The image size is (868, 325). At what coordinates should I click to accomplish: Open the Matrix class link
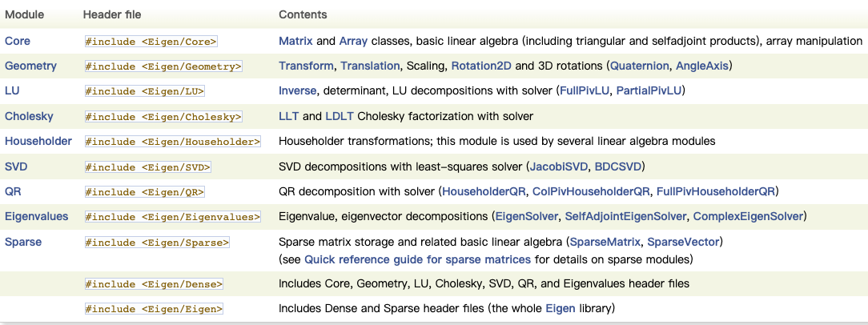pos(295,41)
